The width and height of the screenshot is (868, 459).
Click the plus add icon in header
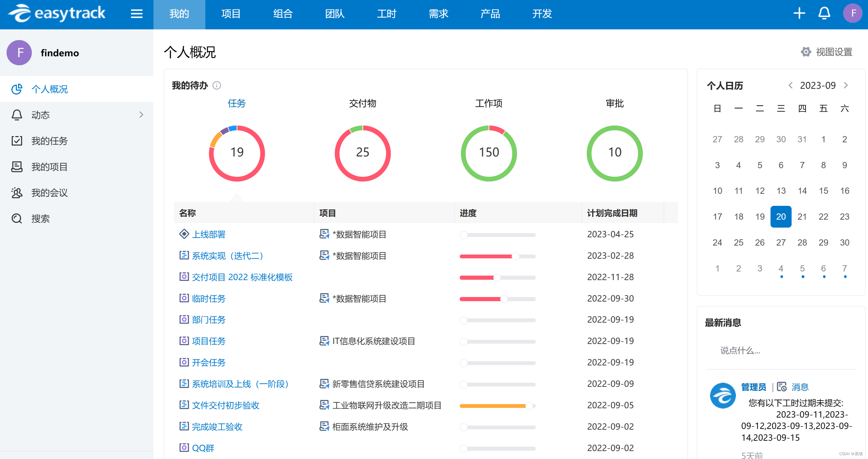pyautogui.click(x=799, y=13)
